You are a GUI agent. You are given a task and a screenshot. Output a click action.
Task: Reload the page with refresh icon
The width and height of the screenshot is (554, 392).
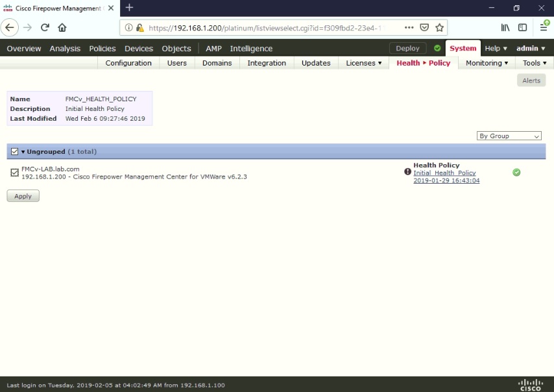(x=45, y=27)
